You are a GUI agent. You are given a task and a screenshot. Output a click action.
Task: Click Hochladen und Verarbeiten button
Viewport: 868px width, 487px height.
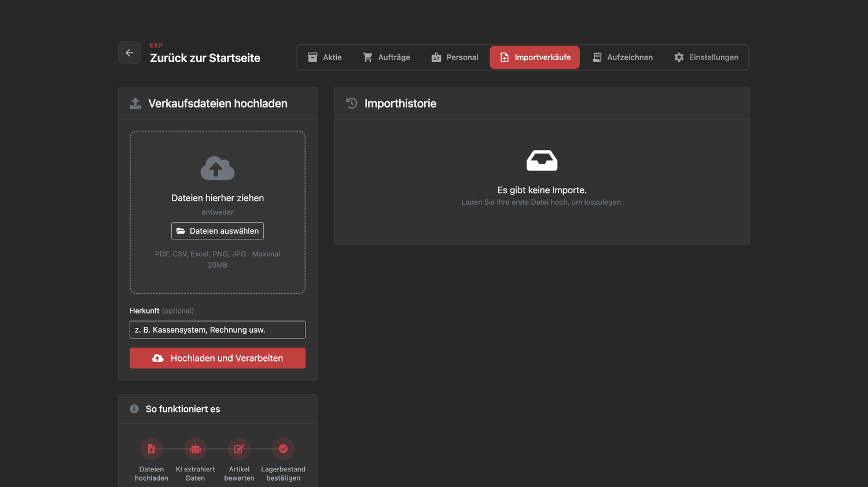pyautogui.click(x=218, y=358)
